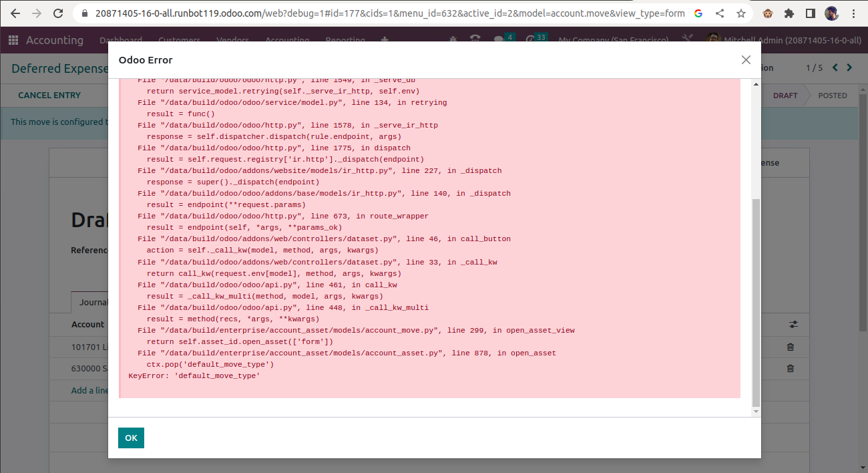
Task: Click scroll-down arrow in error dialog
Action: [x=756, y=412]
